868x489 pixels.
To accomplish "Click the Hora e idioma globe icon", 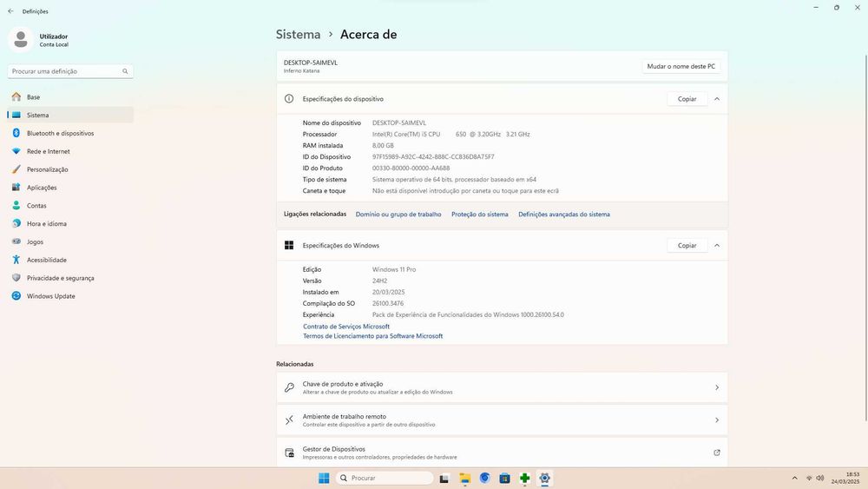I will [16, 224].
